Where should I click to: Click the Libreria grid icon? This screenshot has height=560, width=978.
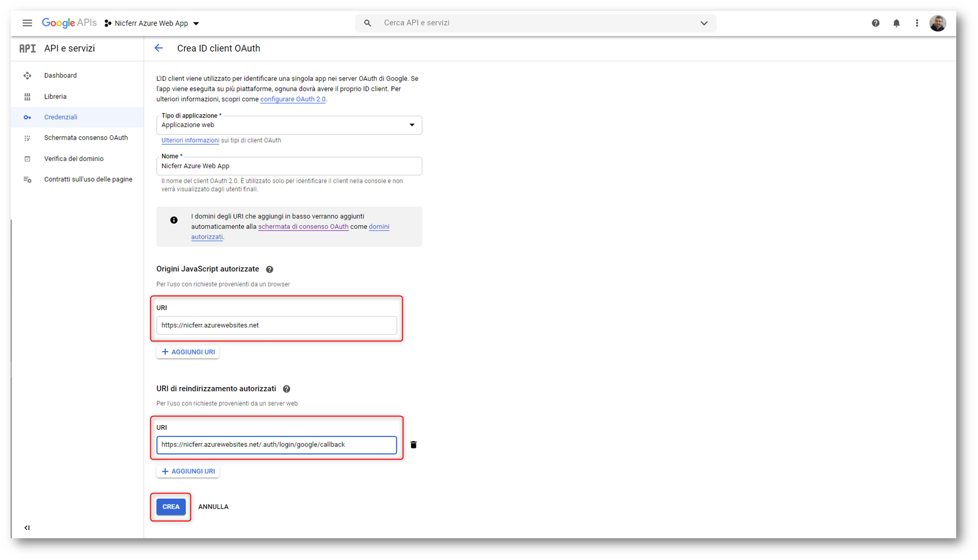pos(28,97)
